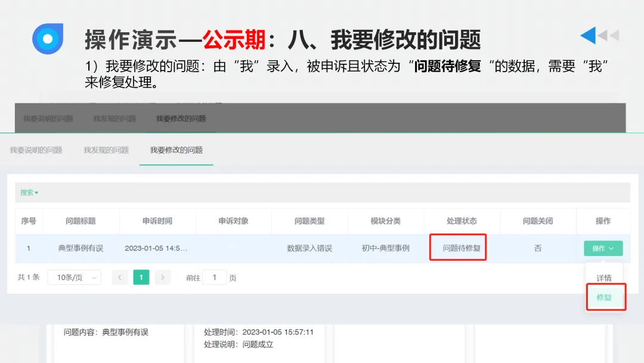Click the 典型事例有误 issue title link
Viewport: 644px width, 363px height.
(x=82, y=248)
